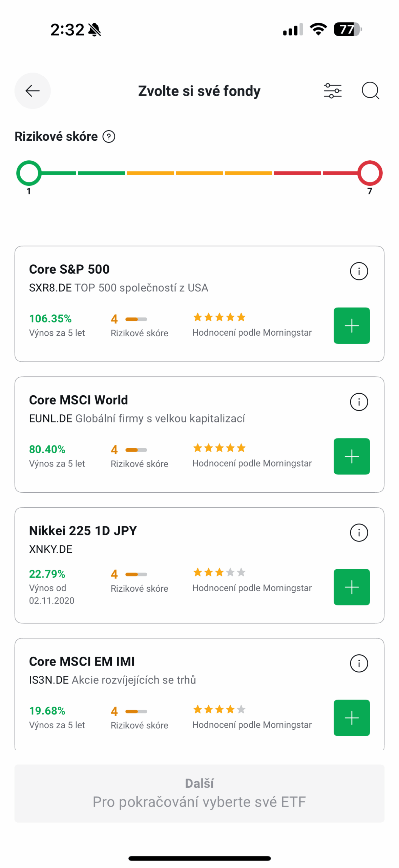Add Core MSCI World fund

coord(351,456)
